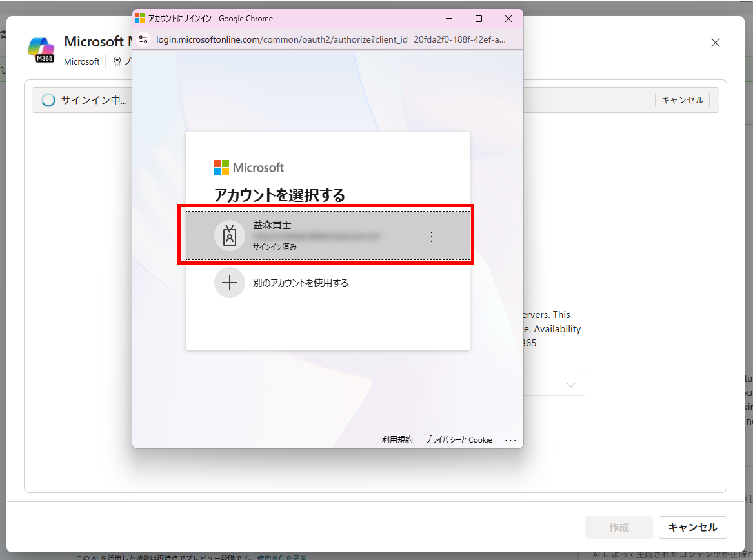Choose 別のアカウントを使用する option
Viewport: 753px width, 560px height.
pos(301,283)
